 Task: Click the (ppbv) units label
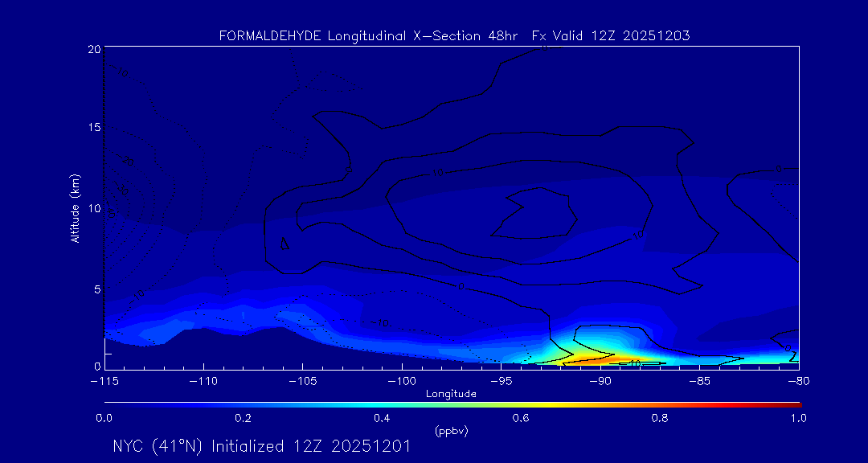451,432
